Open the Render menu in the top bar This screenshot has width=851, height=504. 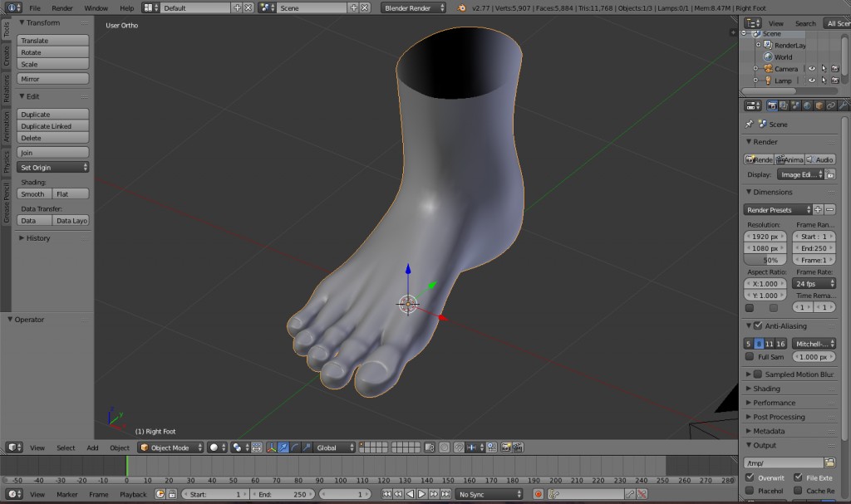[61, 7]
